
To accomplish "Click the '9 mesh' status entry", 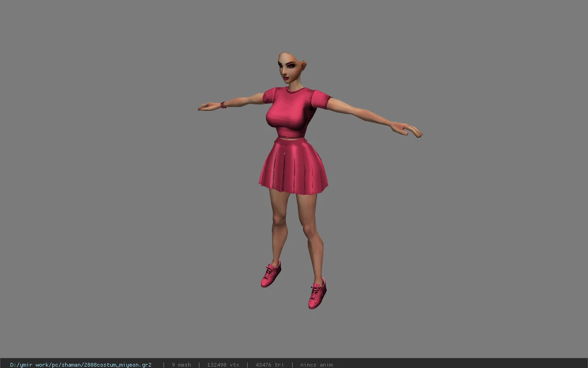I will (181, 365).
